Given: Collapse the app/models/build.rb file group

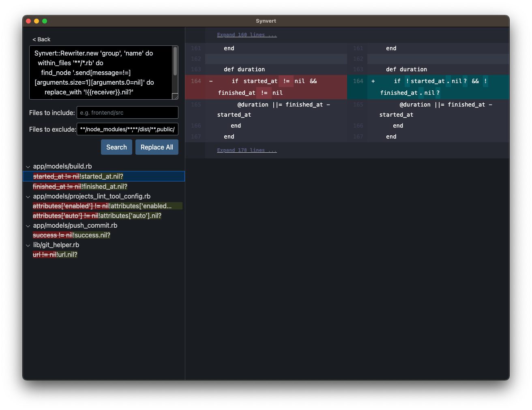Looking at the screenshot, I should (x=28, y=167).
